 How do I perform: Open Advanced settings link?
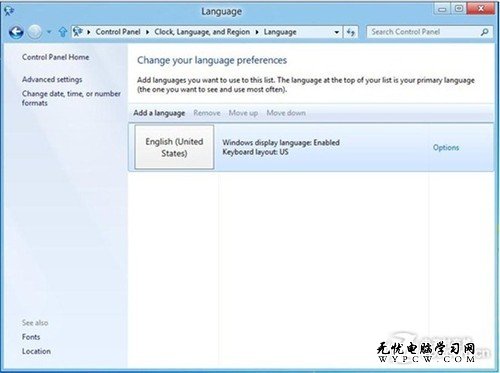pyautogui.click(x=52, y=79)
